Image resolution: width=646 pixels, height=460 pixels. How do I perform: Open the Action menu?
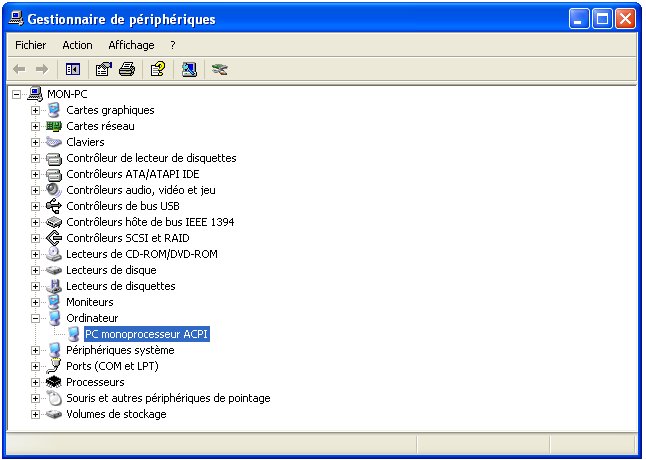[x=77, y=45]
